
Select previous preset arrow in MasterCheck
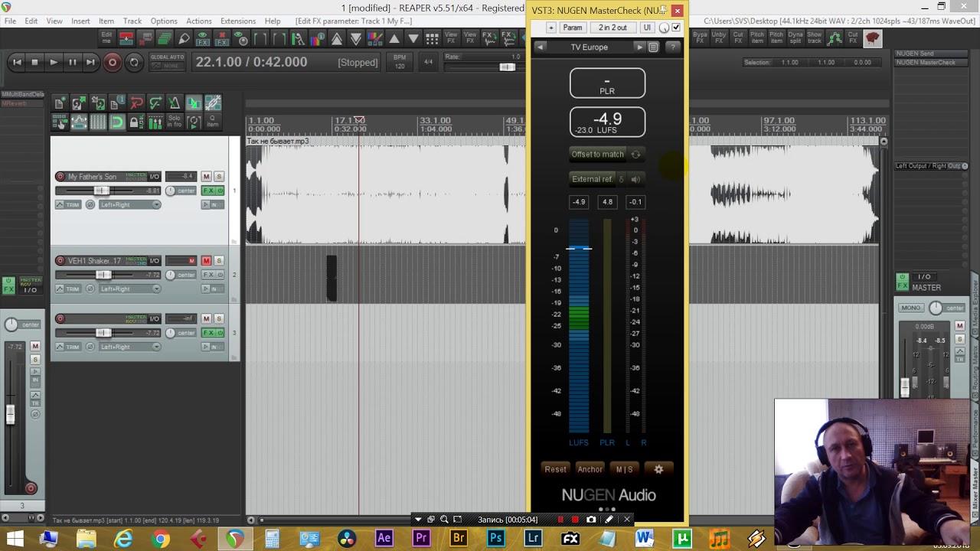pos(540,47)
